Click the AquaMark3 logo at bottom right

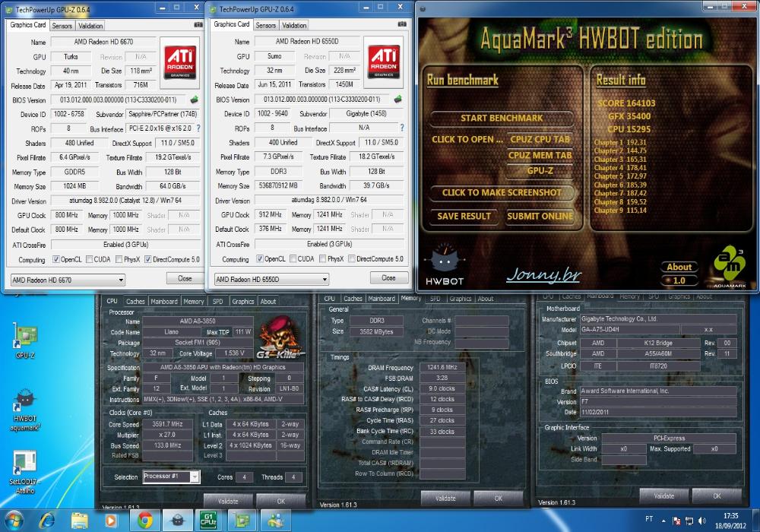pyautogui.click(x=730, y=265)
